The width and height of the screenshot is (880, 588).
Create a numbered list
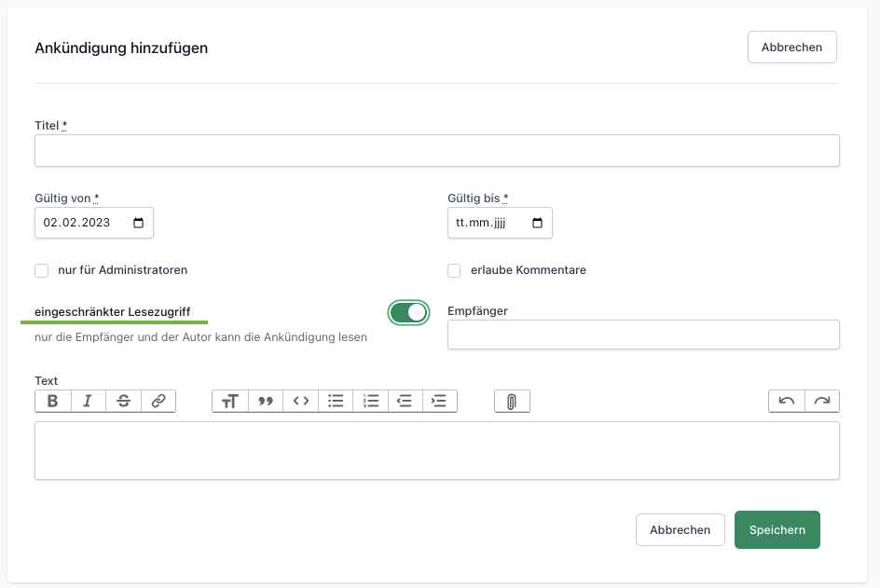tap(370, 402)
